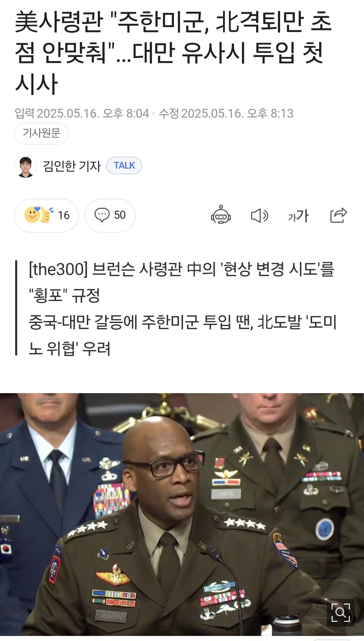The image size is (364, 641).
Task: Tap the speaker icon to listen to article
Action: pos(260,215)
